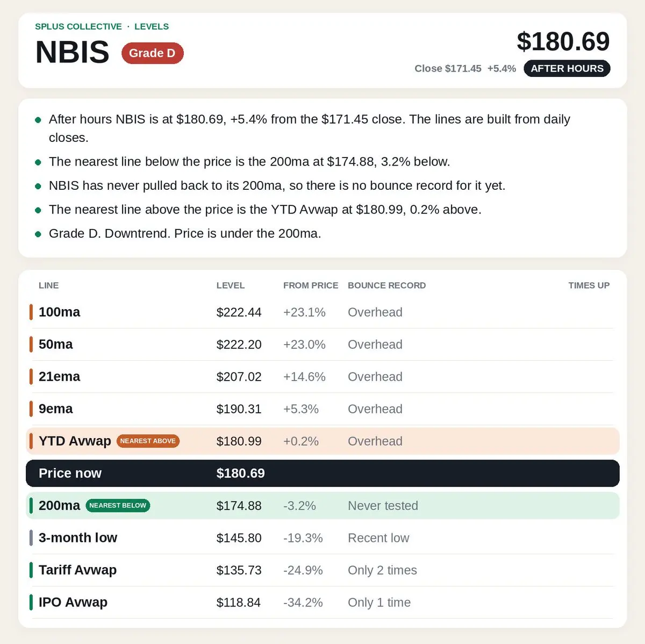The image size is (645, 644).
Task: Click the gray marker beside 3-month low
Action: (31, 538)
